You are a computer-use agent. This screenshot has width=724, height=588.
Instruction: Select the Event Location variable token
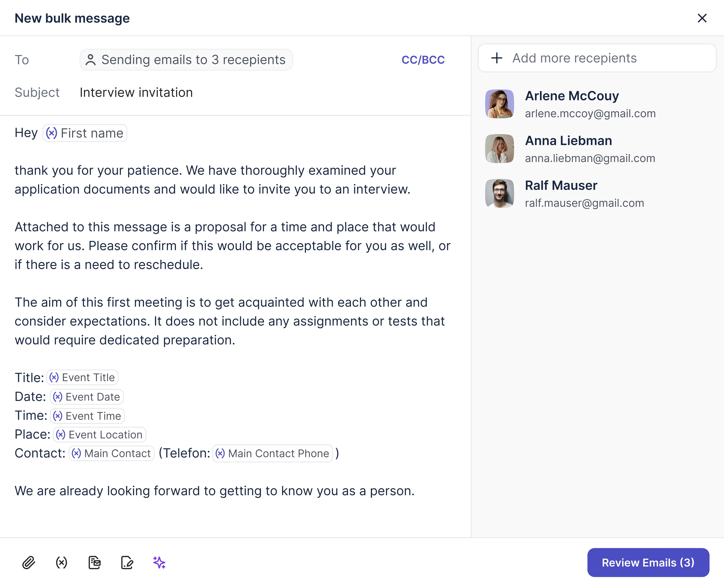[100, 435]
